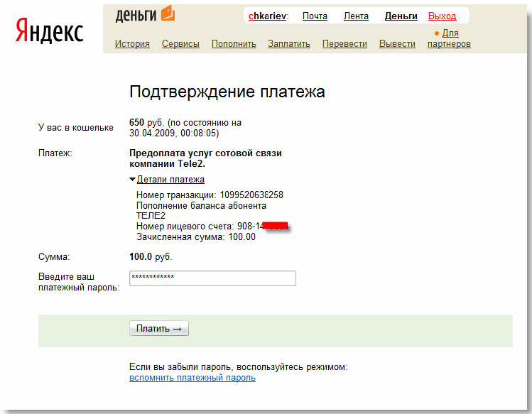Open the Сервисы section

[x=180, y=44]
